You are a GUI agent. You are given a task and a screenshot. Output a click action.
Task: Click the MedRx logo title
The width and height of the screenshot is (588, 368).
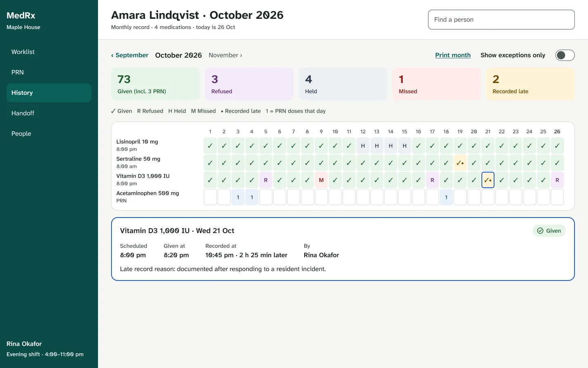click(x=21, y=16)
